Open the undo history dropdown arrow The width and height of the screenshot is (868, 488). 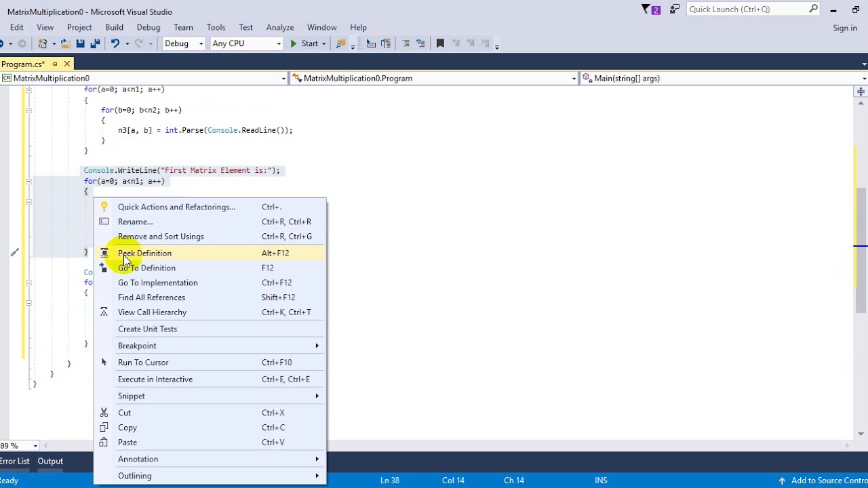(x=127, y=43)
